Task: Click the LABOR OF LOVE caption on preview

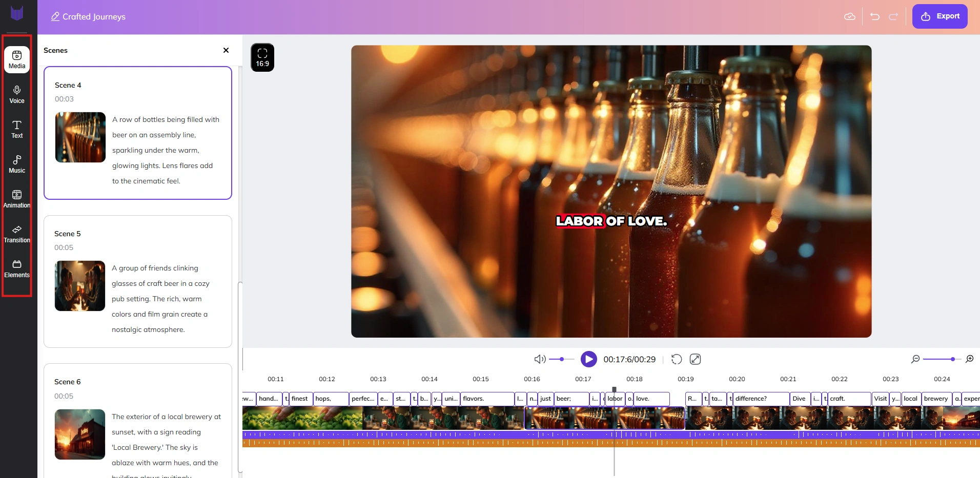Action: (x=611, y=221)
